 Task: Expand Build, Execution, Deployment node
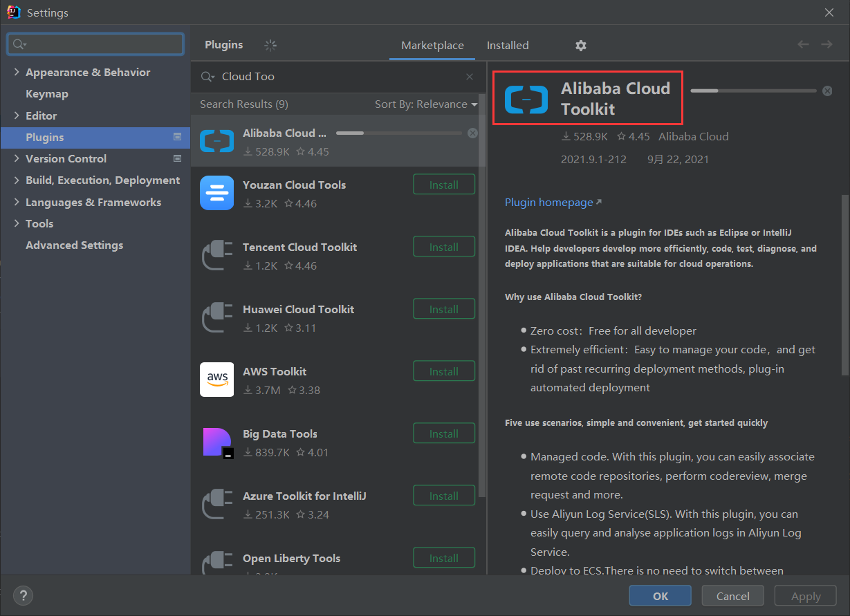[x=17, y=180]
